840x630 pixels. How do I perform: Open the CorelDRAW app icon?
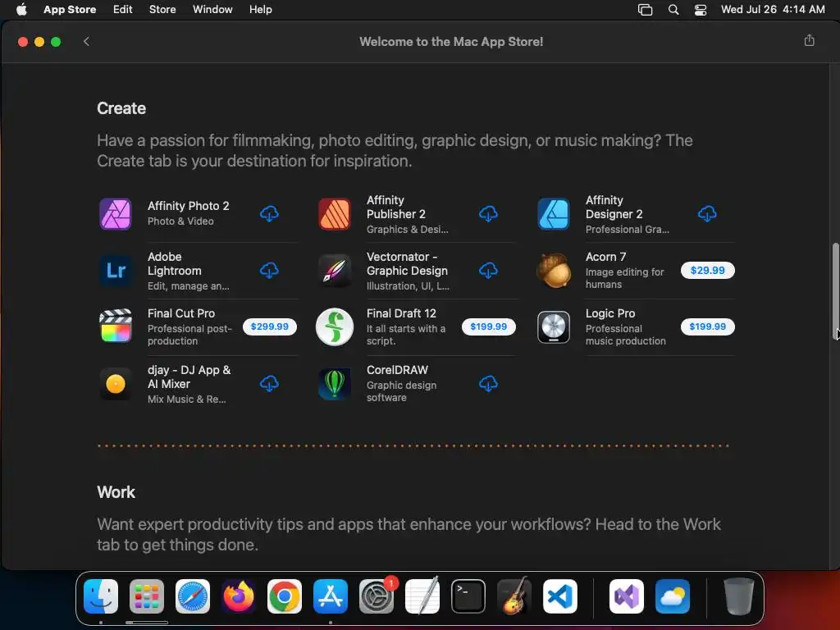coord(335,384)
